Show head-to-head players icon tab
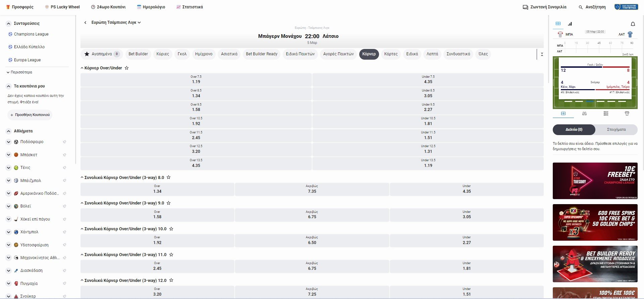This screenshot has width=644, height=299. pyautogui.click(x=584, y=114)
